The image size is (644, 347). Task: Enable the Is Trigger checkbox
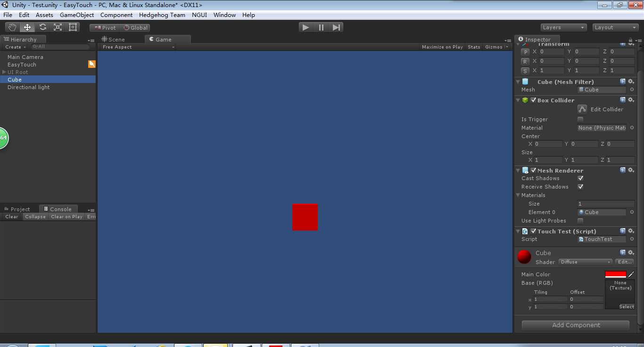point(580,119)
